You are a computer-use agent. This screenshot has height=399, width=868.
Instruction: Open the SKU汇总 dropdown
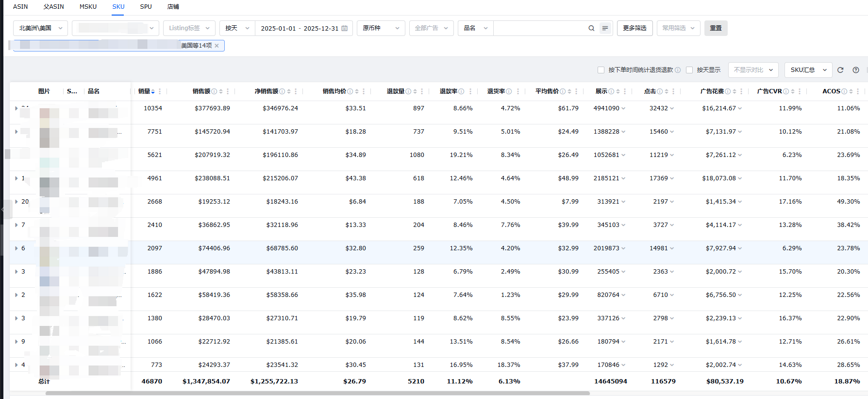(x=808, y=70)
